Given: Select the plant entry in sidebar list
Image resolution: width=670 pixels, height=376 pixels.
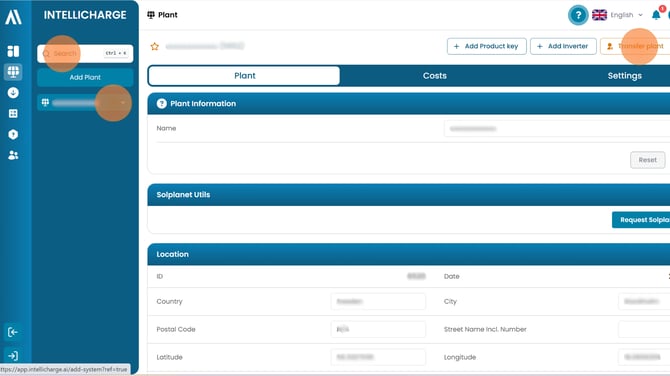Looking at the screenshot, I should pyautogui.click(x=85, y=103).
